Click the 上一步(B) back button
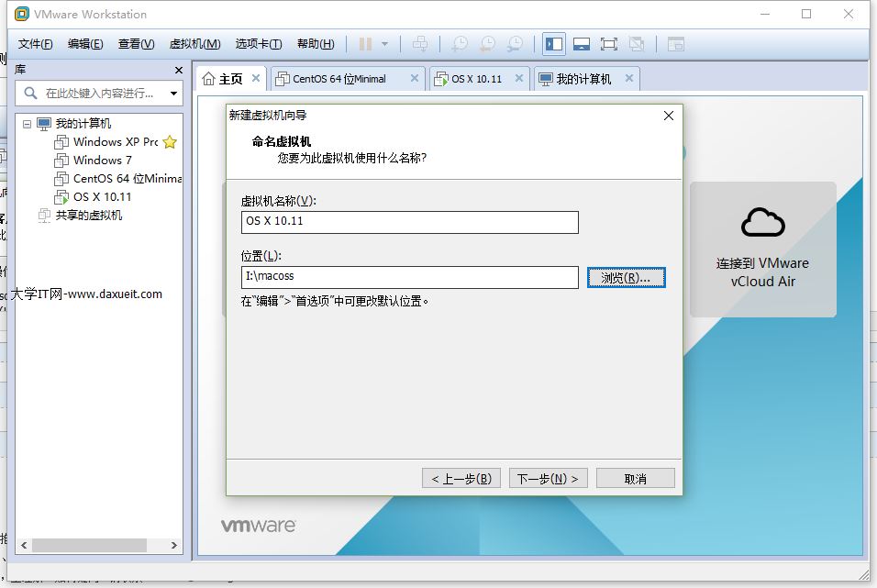Image resolution: width=877 pixels, height=588 pixels. coord(461,478)
